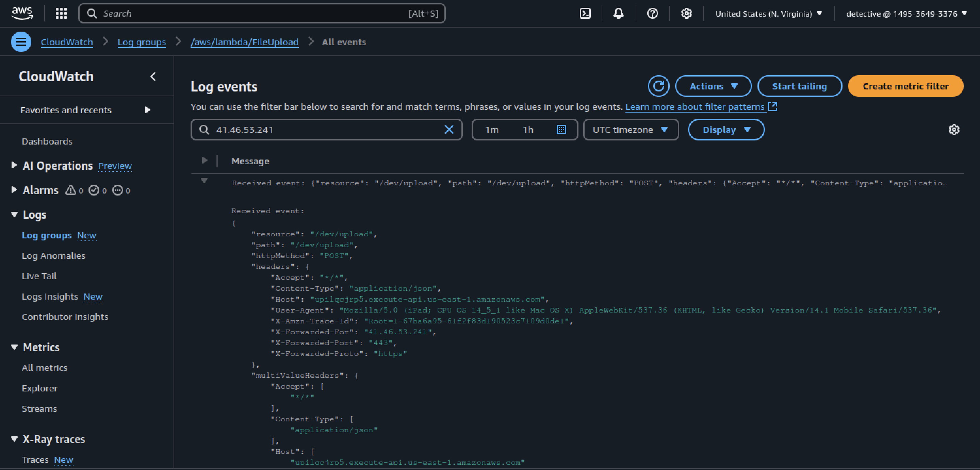Viewport: 980px width, 470px height.
Task: Open the top bar settings gear
Action: click(x=686, y=14)
